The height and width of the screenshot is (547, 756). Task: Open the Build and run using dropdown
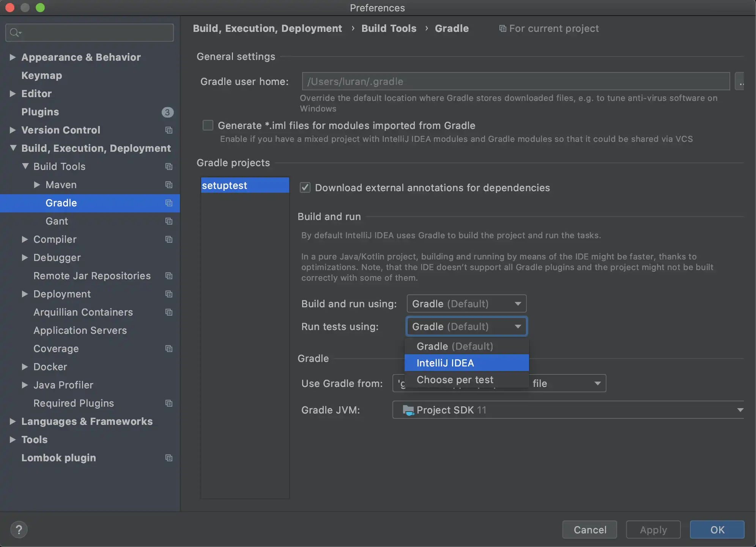click(x=466, y=303)
